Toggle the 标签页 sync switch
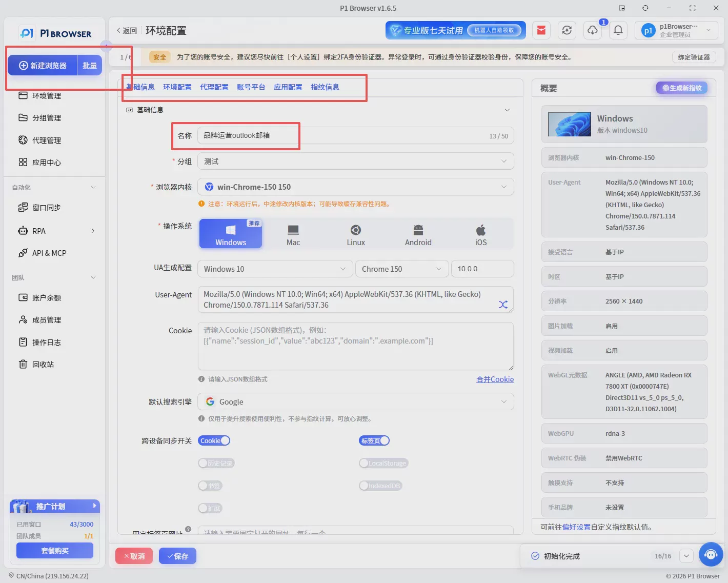The height and width of the screenshot is (583, 728). 374,440
